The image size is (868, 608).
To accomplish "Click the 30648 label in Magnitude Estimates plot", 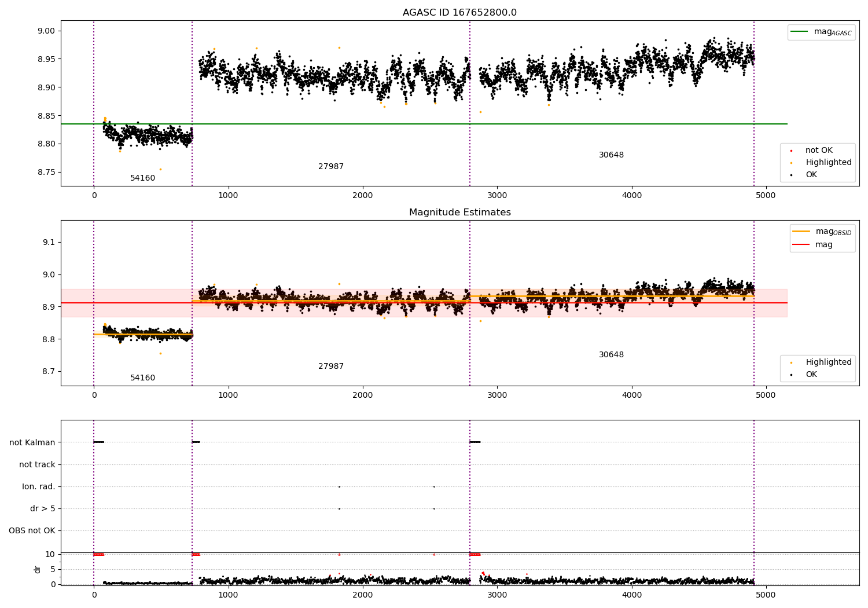I will point(611,355).
